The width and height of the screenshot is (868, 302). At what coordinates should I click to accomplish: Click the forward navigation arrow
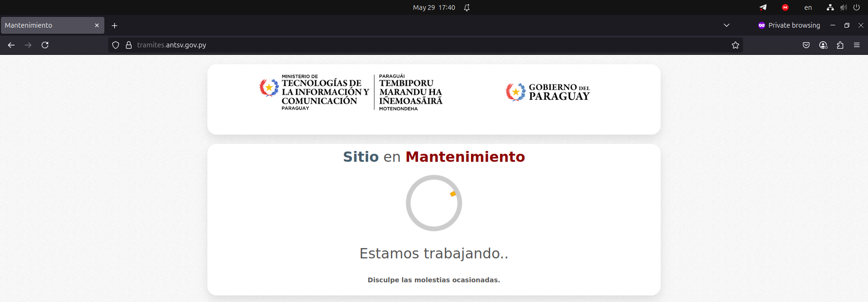click(x=28, y=45)
